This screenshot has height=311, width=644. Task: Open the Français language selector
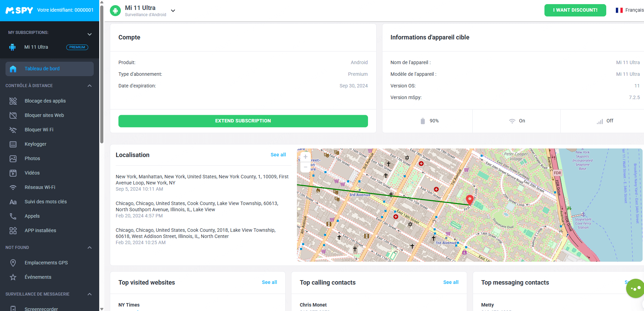pos(630,10)
